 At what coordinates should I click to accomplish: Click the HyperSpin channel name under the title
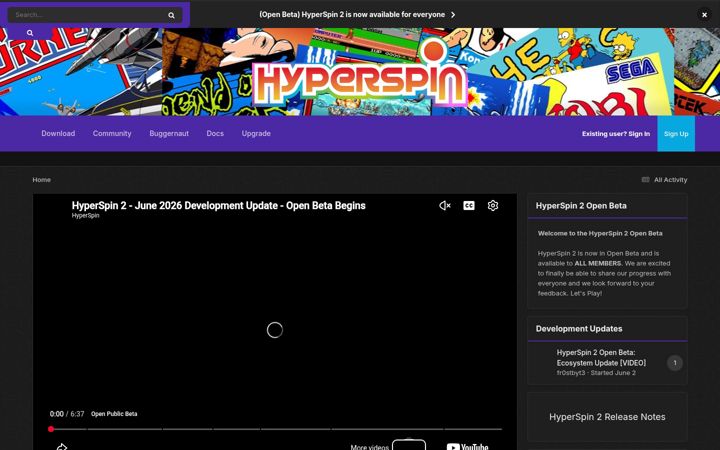click(85, 215)
